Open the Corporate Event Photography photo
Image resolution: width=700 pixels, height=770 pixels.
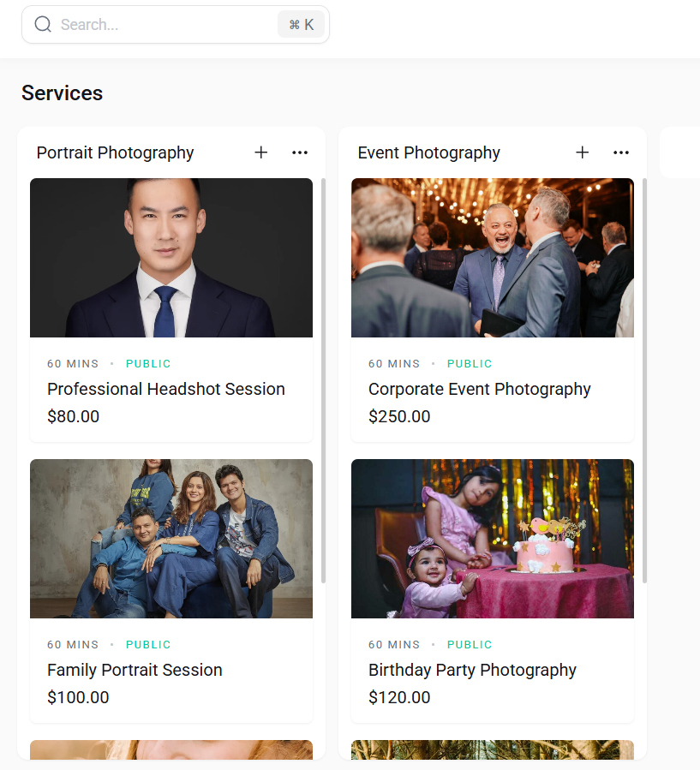[493, 258]
